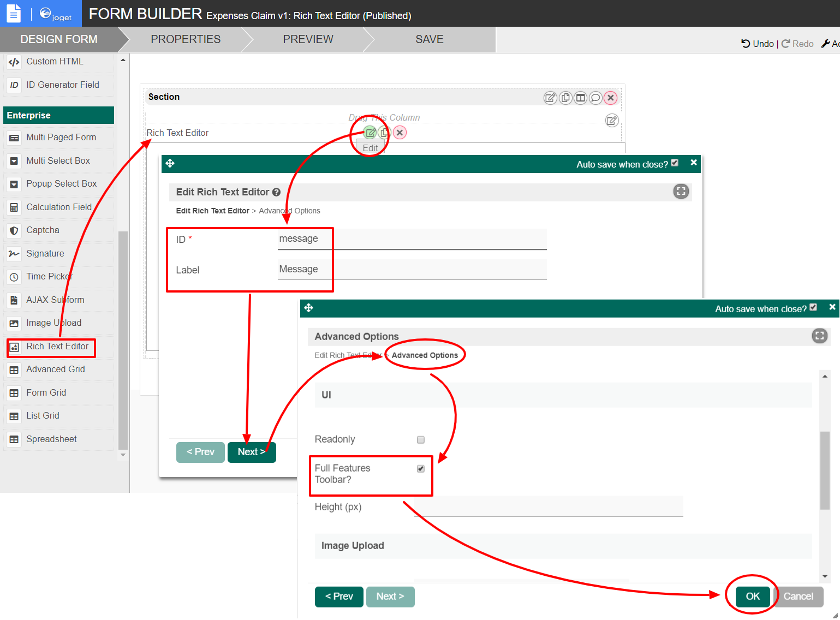Viewport: 840px width, 620px height.
Task: Enable the Readonly checkbox
Action: point(421,440)
